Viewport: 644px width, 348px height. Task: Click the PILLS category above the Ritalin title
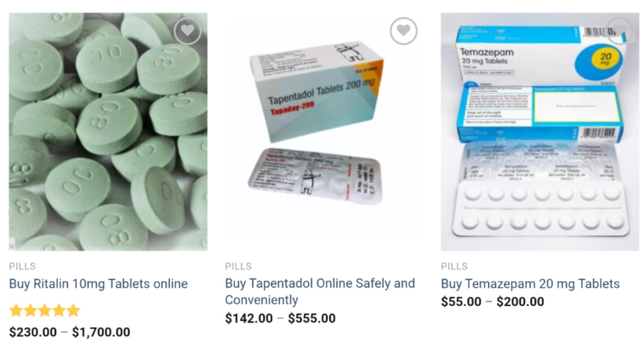(x=22, y=266)
